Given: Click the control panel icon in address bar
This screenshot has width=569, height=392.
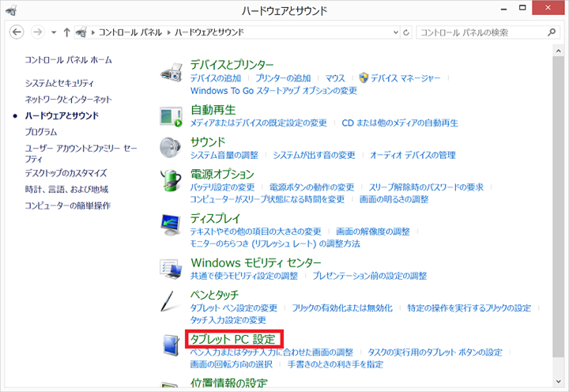Looking at the screenshot, I should [x=81, y=32].
